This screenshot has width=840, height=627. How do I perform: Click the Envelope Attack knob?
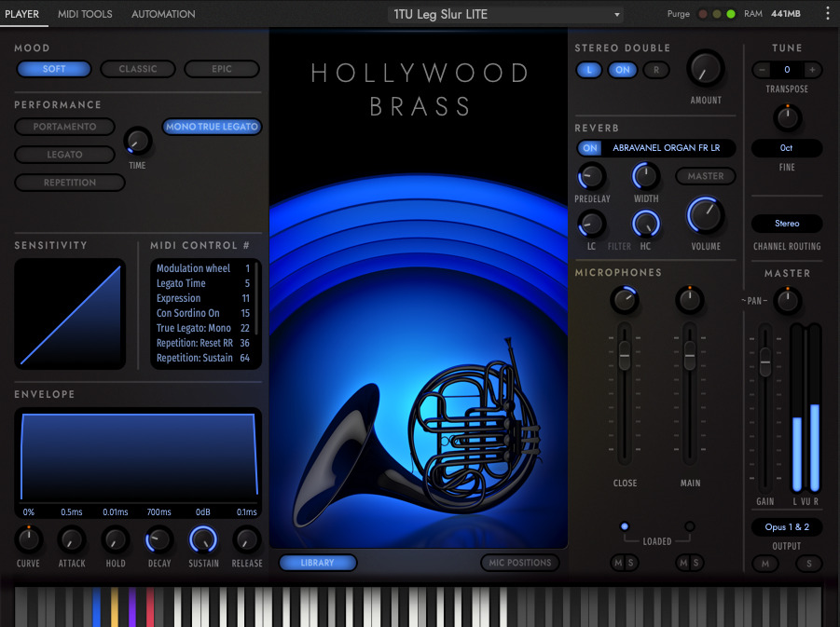[x=72, y=539]
